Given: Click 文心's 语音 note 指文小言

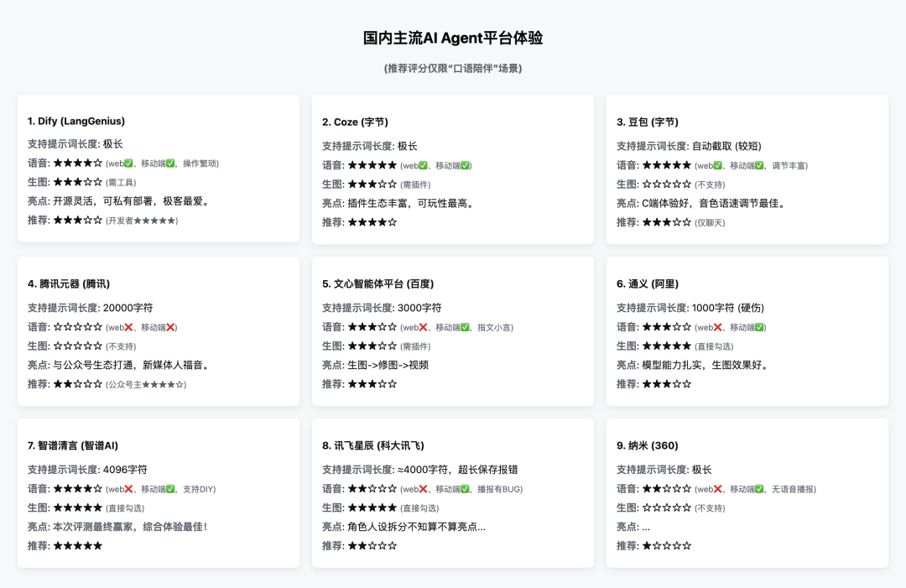Looking at the screenshot, I should pos(495,327).
